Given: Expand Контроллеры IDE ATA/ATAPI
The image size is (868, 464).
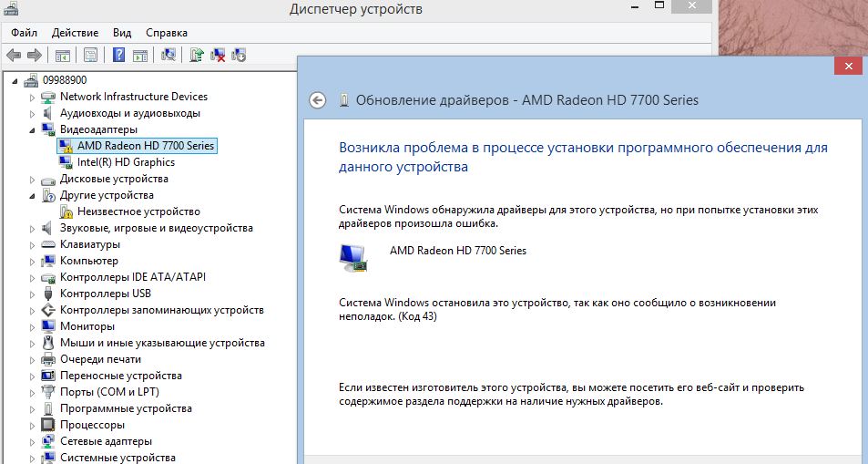Looking at the screenshot, I should [x=32, y=278].
